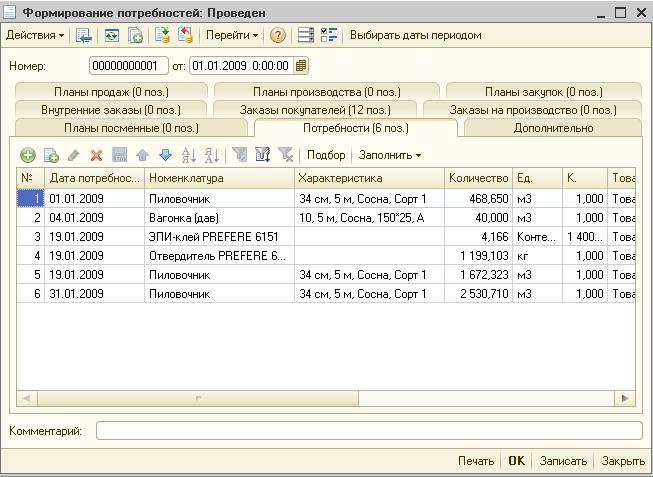
Task: Move row up with up arrow icon
Action: click(142, 155)
